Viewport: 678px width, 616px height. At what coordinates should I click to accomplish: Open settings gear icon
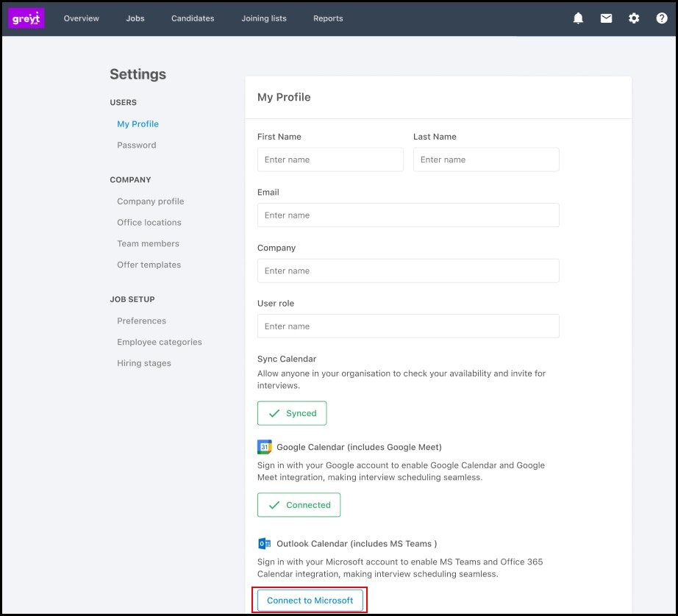point(634,18)
